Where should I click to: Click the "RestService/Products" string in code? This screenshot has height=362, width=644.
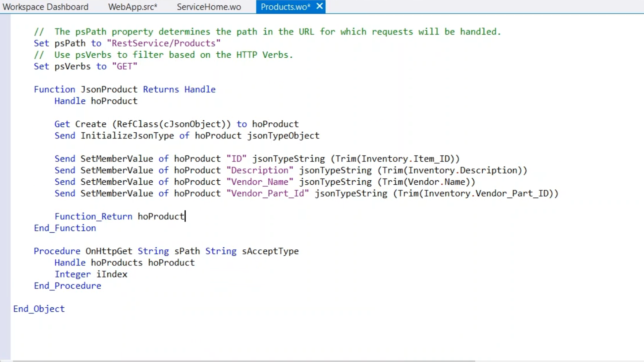[x=163, y=43]
